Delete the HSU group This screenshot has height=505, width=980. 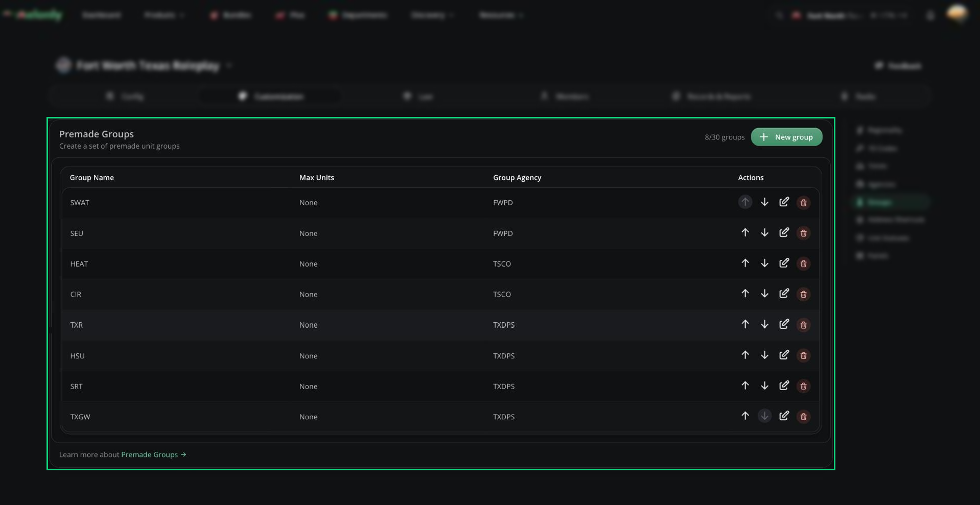coord(803,355)
